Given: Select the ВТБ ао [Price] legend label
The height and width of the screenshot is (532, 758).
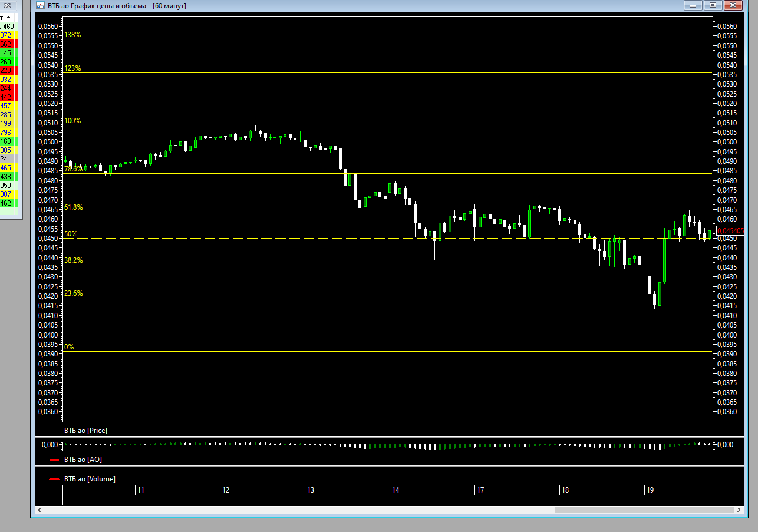Looking at the screenshot, I should pyautogui.click(x=85, y=431).
